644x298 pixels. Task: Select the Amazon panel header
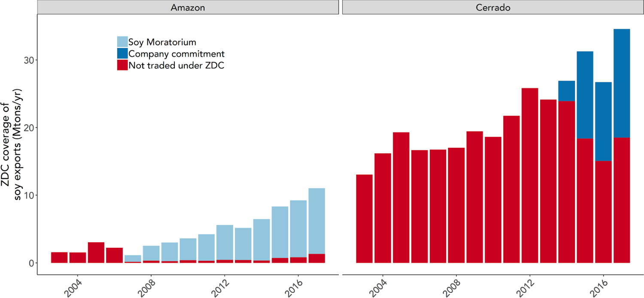(188, 7)
